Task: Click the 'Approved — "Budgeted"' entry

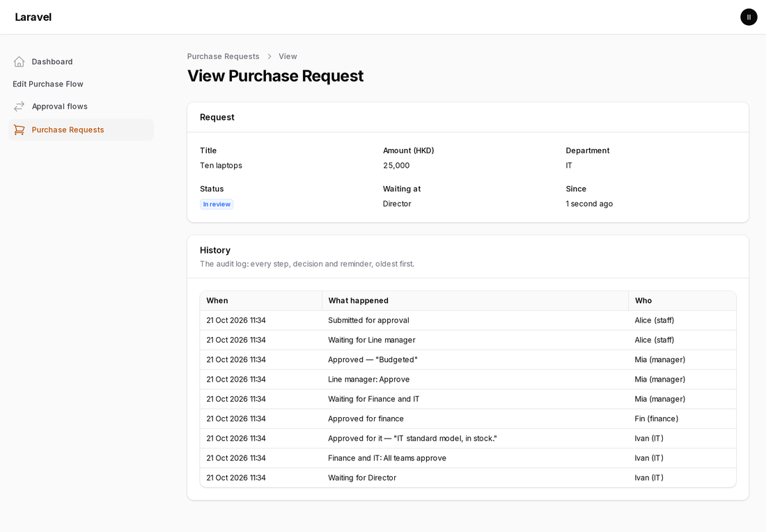Action: (373, 359)
